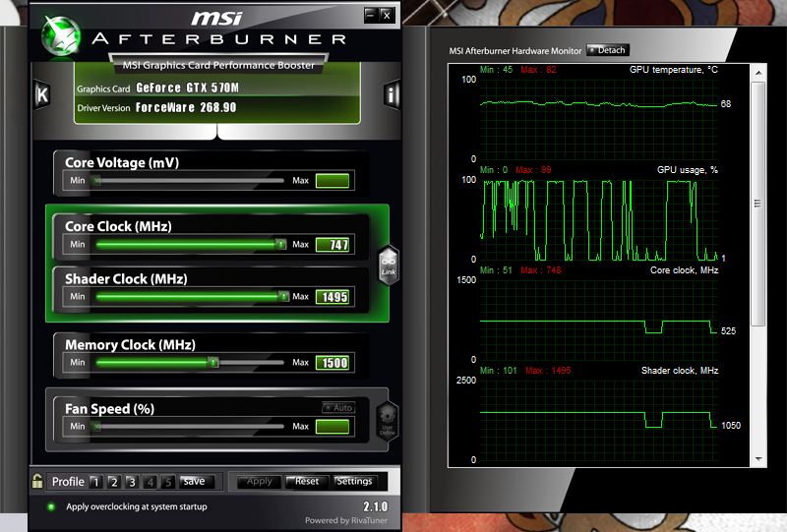Click the Memory Clock value 1500

click(333, 362)
